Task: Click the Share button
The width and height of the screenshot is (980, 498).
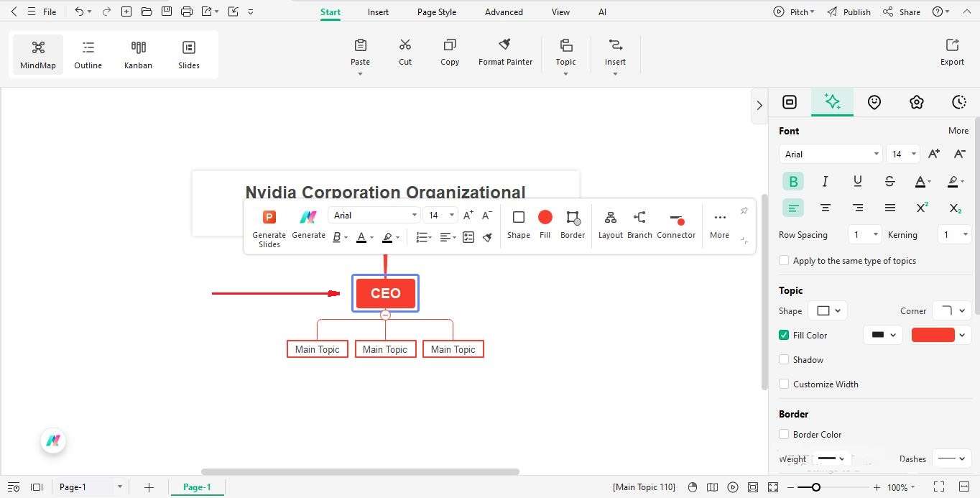Action: pyautogui.click(x=902, y=12)
